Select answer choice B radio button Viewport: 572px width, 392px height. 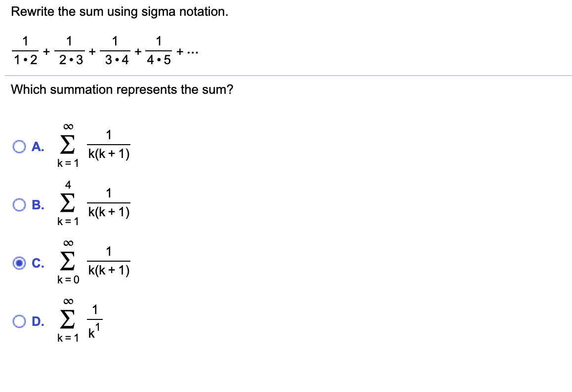19,203
